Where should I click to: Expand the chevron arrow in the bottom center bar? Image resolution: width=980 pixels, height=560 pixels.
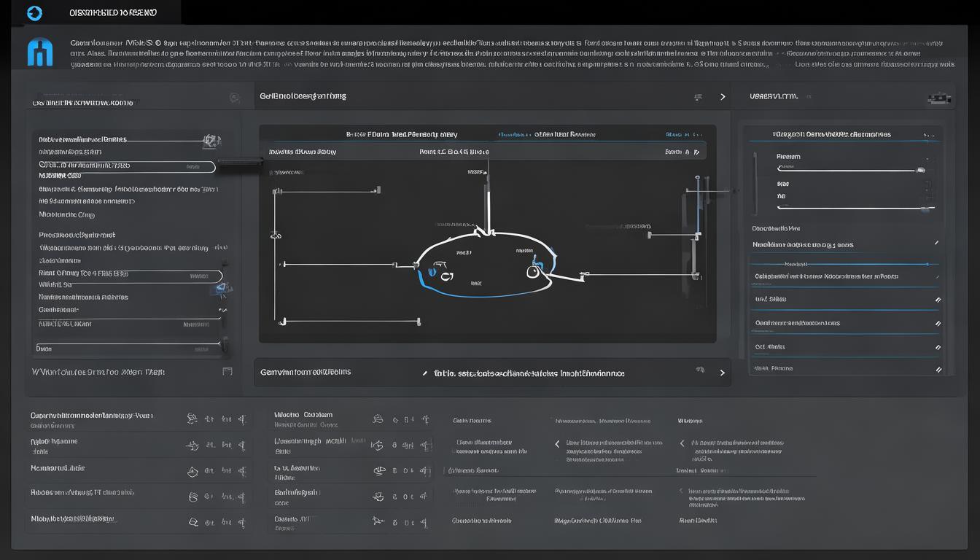coord(723,373)
